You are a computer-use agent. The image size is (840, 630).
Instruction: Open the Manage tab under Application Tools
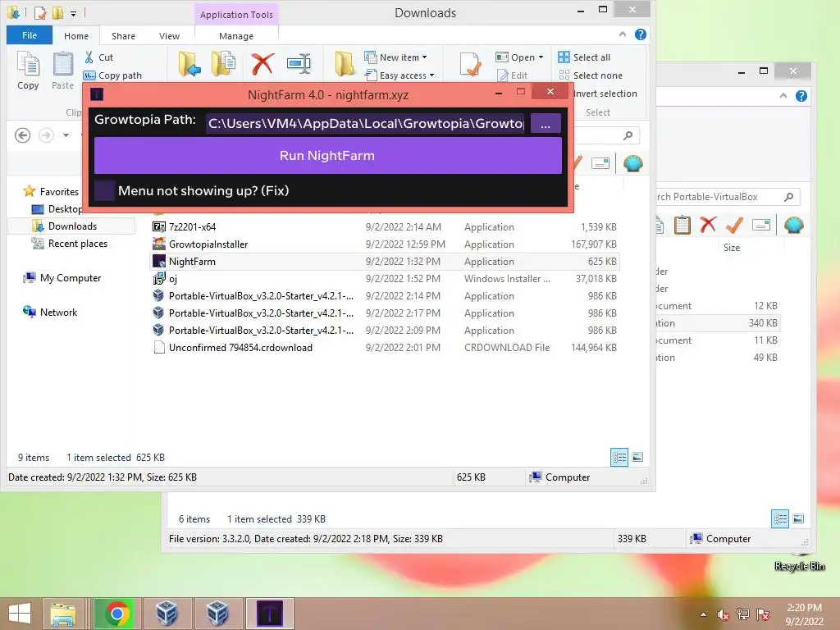(236, 36)
